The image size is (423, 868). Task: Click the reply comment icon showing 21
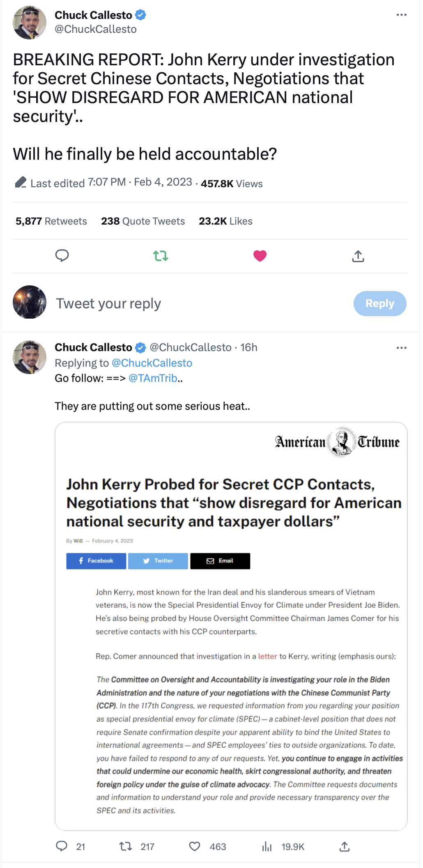tap(62, 846)
